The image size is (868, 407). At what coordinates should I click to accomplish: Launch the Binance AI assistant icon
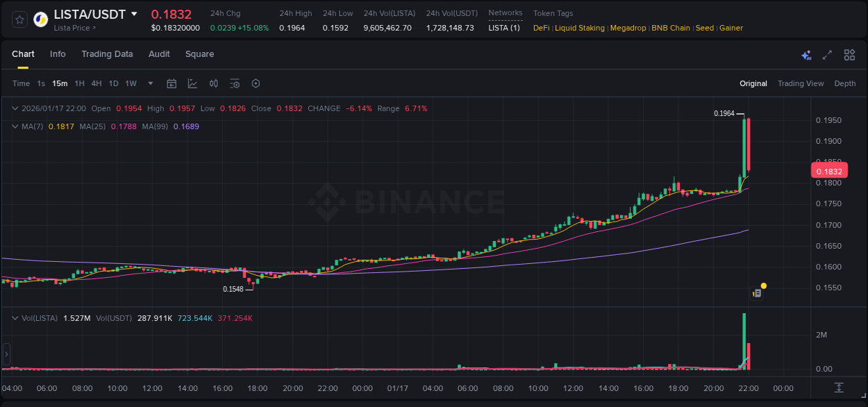point(806,54)
